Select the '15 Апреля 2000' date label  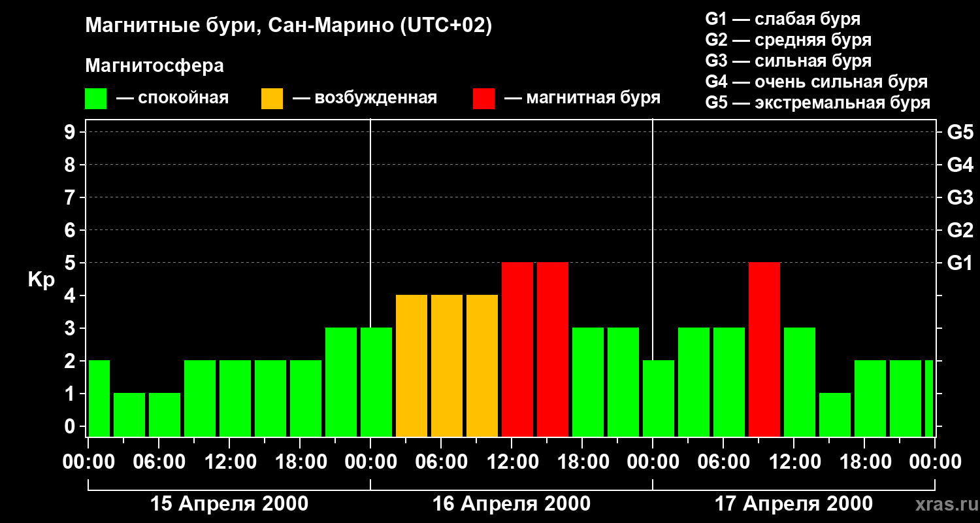(x=229, y=504)
